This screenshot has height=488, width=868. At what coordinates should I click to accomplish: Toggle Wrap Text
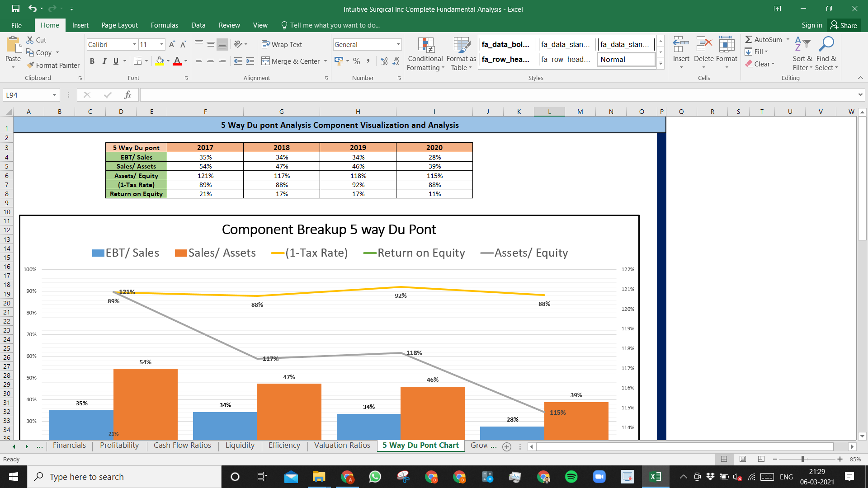[282, 44]
